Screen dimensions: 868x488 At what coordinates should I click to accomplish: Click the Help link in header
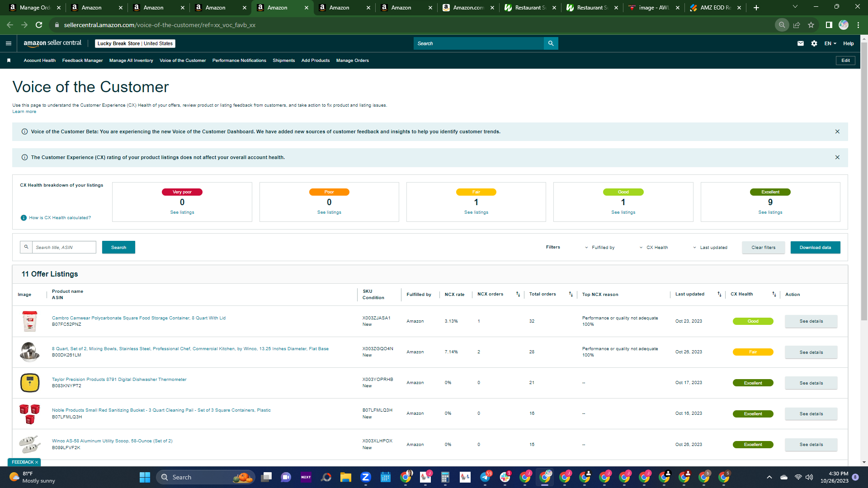pyautogui.click(x=849, y=43)
